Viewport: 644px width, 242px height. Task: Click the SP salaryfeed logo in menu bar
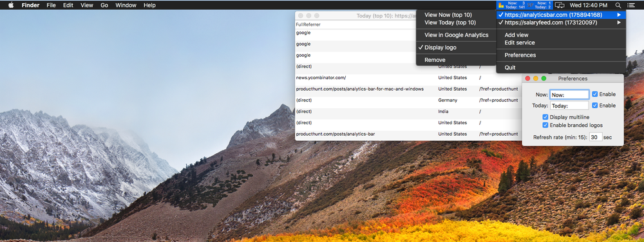coord(531,5)
